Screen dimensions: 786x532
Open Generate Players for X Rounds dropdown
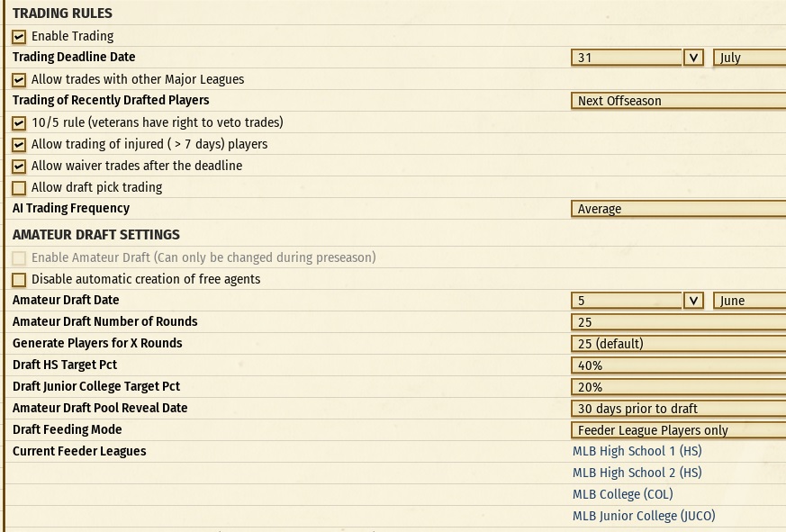pyautogui.click(x=678, y=344)
